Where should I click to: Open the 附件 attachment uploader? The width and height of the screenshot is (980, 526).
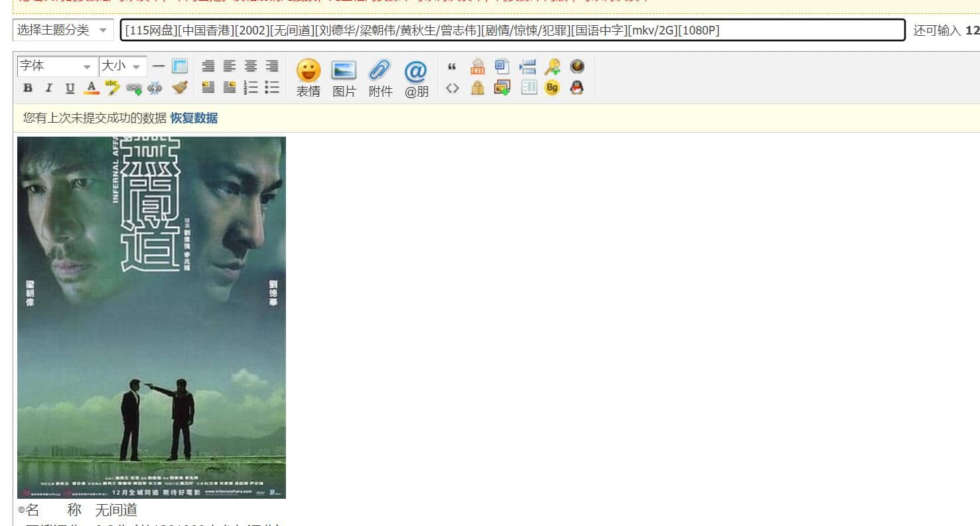pyautogui.click(x=380, y=78)
